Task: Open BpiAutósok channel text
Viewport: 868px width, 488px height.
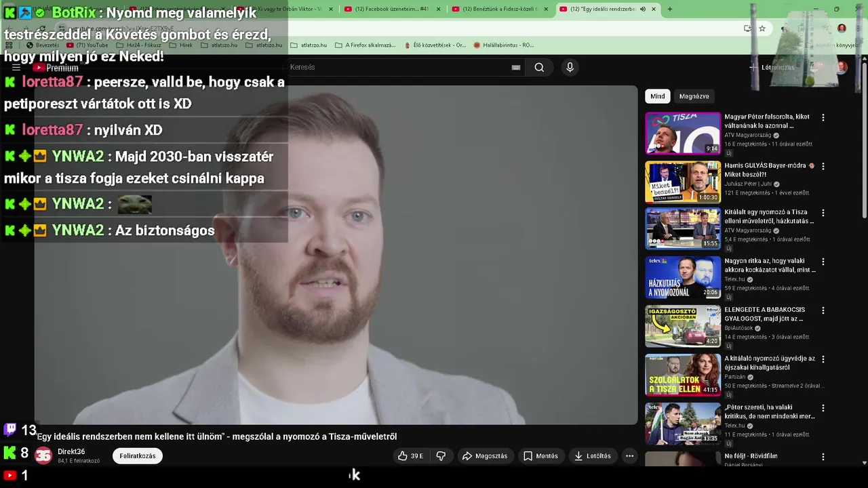Action: [738, 328]
